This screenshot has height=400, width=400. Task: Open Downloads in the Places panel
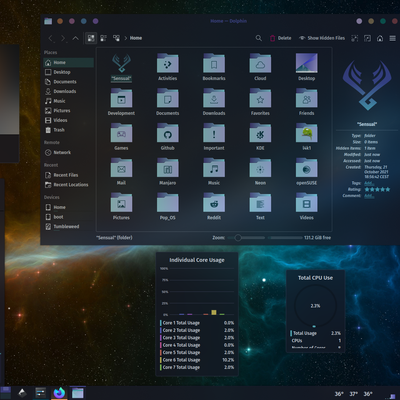pyautogui.click(x=68, y=91)
